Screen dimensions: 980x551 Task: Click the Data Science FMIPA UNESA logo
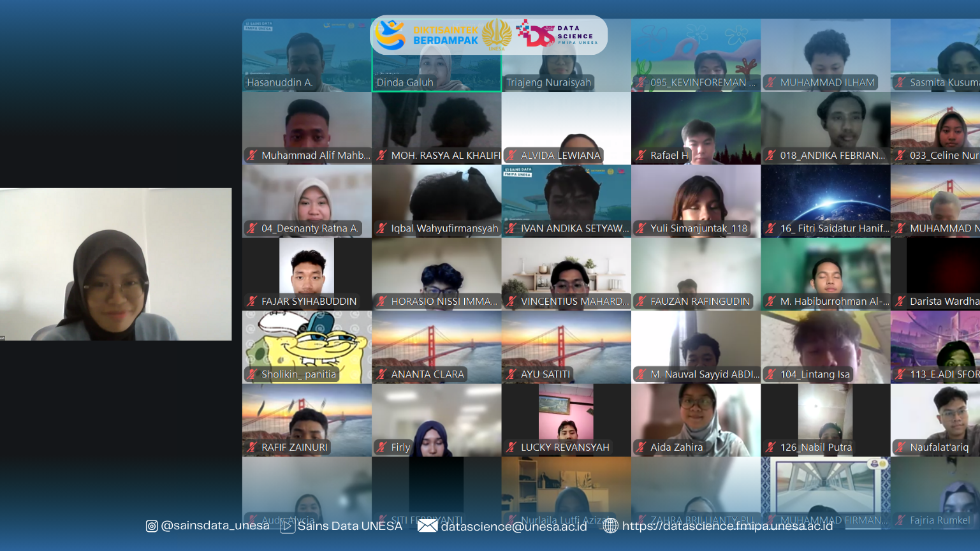pyautogui.click(x=557, y=34)
